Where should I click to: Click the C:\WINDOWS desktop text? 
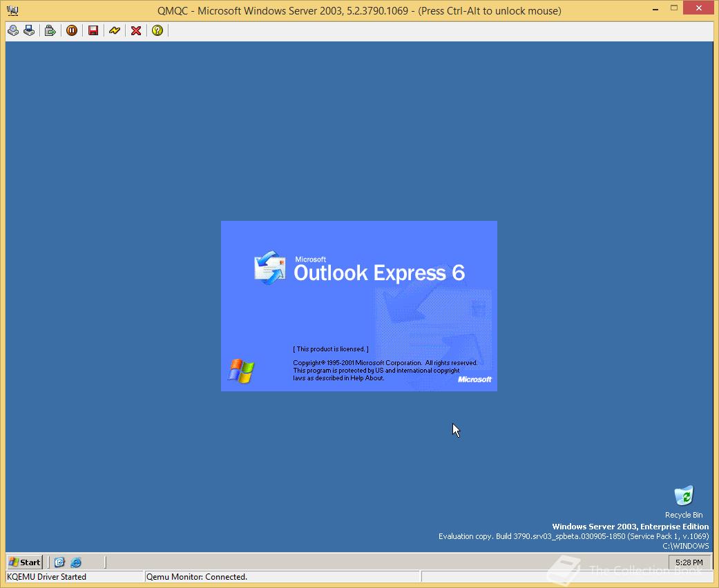tap(686, 546)
